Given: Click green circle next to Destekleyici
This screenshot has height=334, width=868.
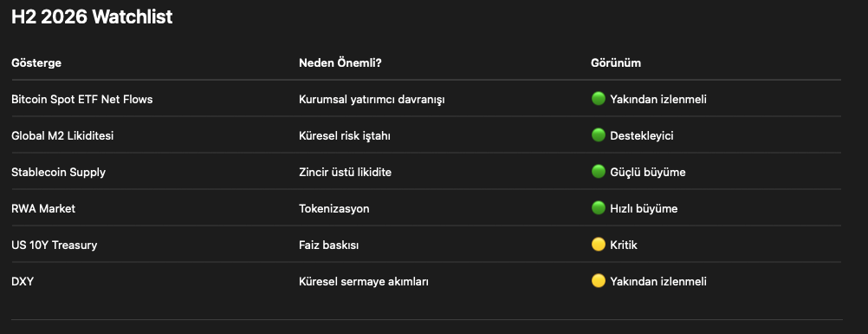Looking at the screenshot, I should (x=598, y=134).
